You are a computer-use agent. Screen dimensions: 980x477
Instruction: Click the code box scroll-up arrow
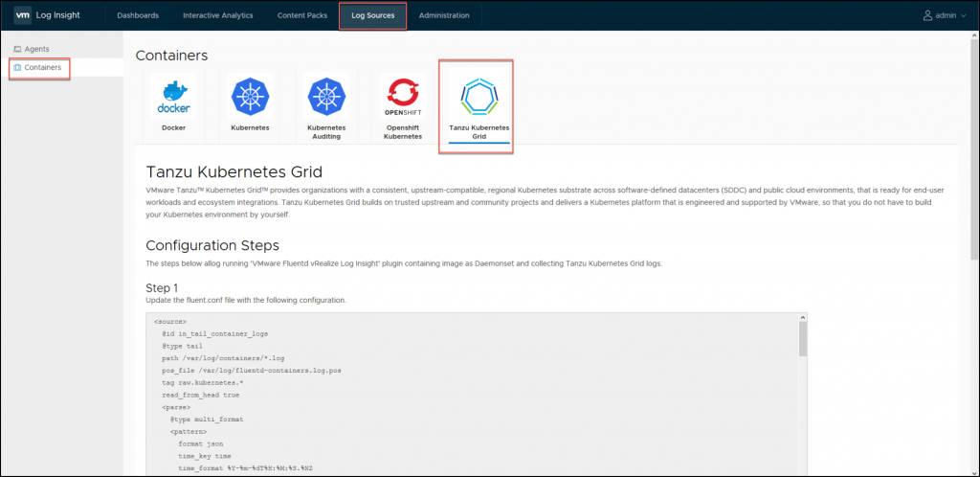coord(803,318)
